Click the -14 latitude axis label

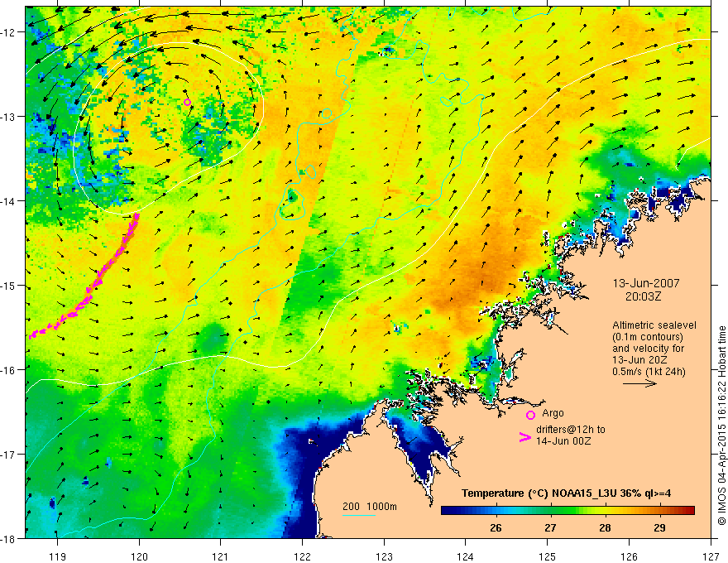coord(8,201)
